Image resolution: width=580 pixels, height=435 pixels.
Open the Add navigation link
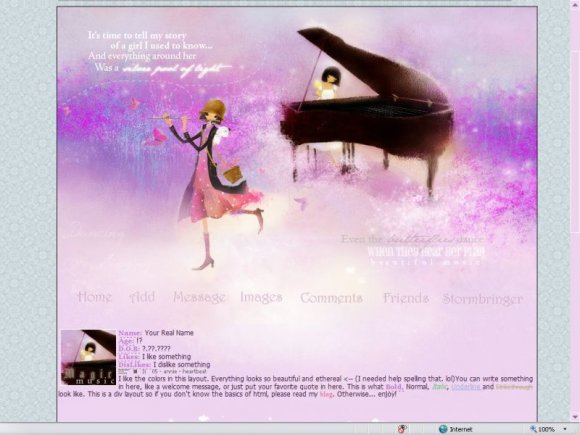[x=142, y=297]
